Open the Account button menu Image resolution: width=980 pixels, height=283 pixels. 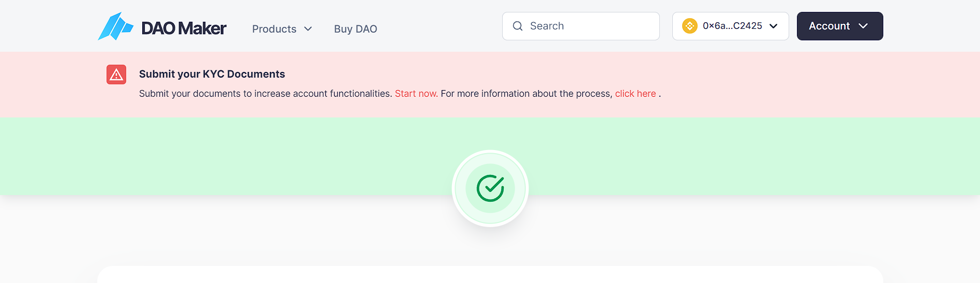click(x=829, y=26)
